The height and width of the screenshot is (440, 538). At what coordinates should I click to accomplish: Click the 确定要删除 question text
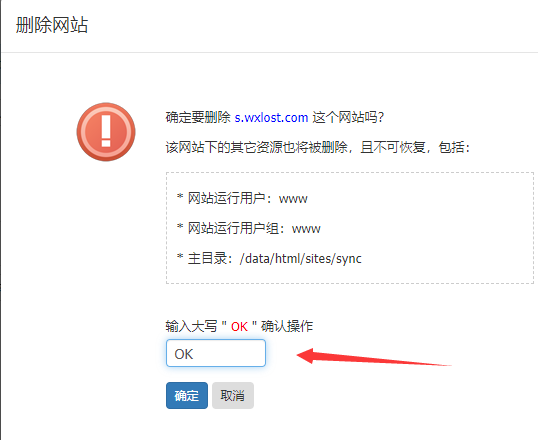point(198,118)
